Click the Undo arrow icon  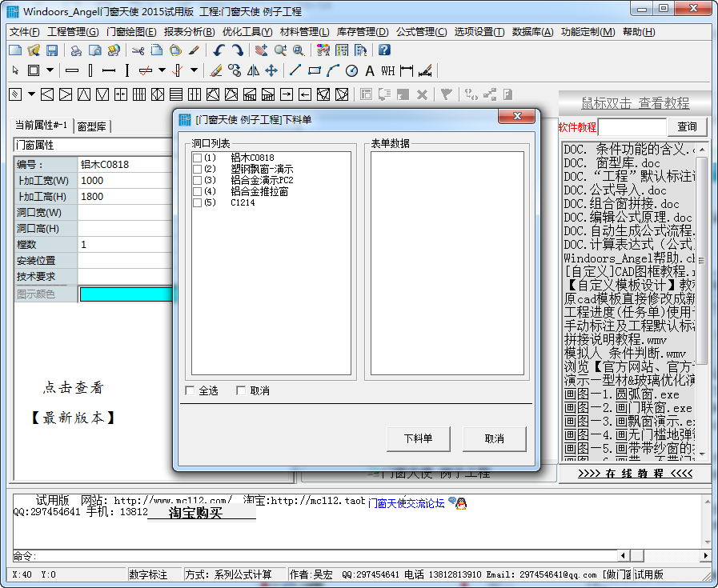(219, 50)
